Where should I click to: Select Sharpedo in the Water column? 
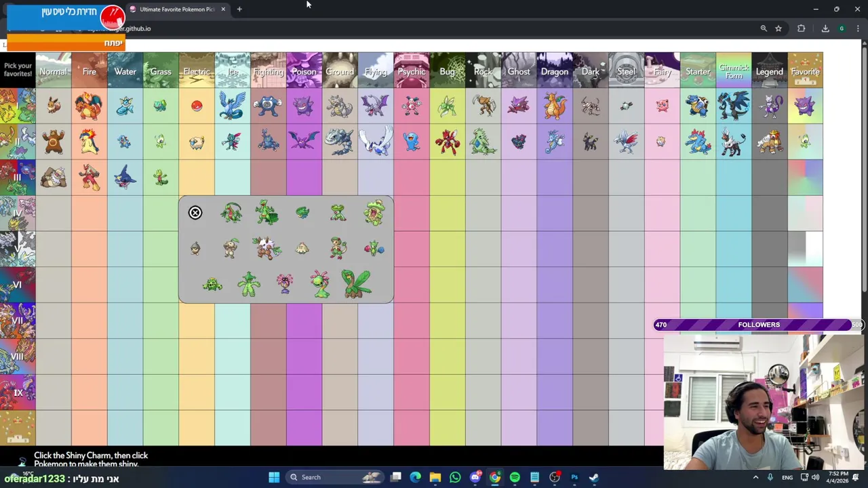(125, 178)
